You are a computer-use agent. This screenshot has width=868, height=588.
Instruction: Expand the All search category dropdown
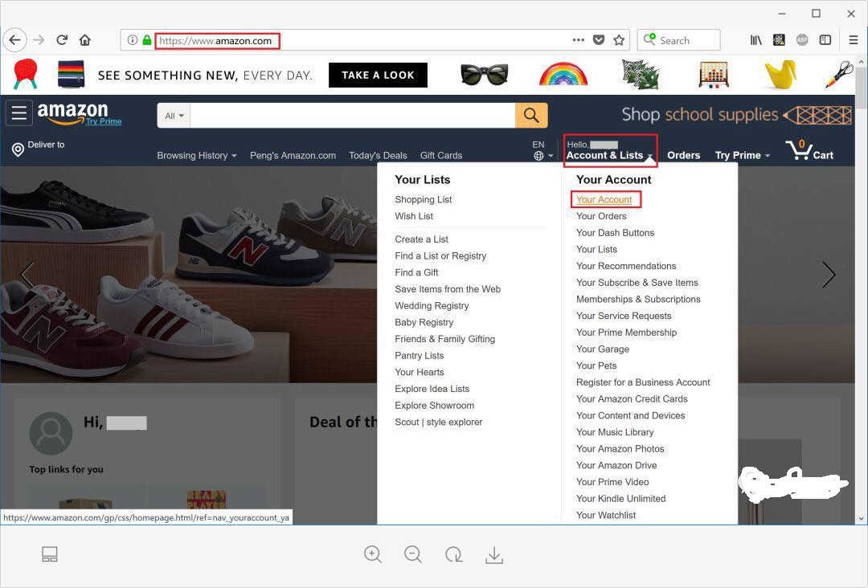coord(174,116)
